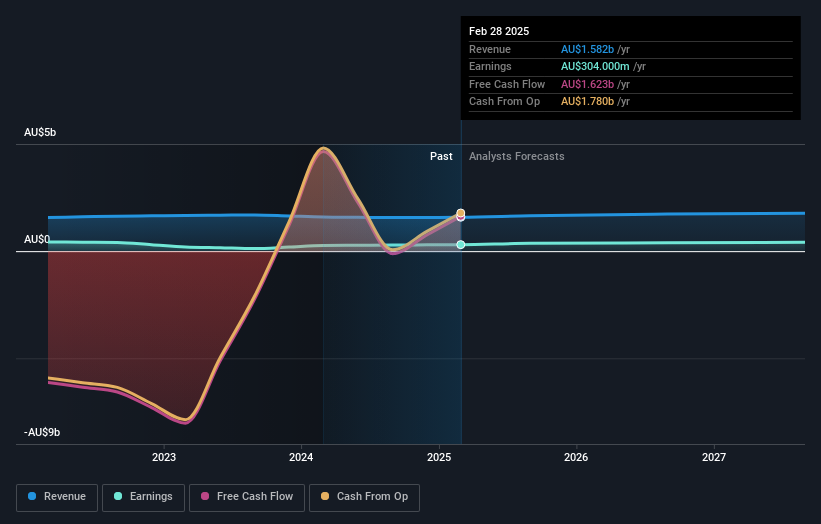Toggle the Earnings legend button
The height and width of the screenshot is (524, 821).
click(143, 497)
